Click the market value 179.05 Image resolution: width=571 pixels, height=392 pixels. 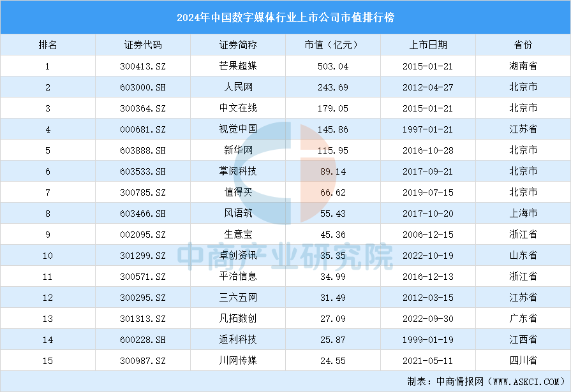(x=333, y=108)
